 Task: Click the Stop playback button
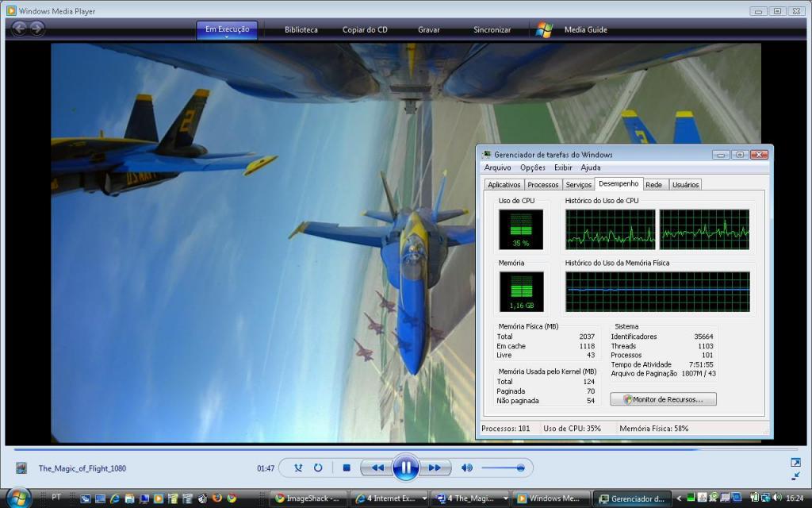tap(347, 468)
